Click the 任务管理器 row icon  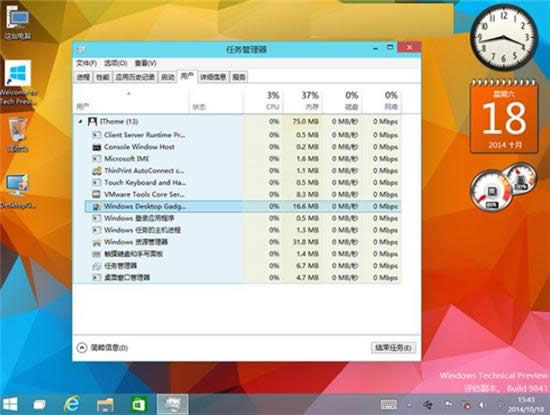(x=96, y=266)
